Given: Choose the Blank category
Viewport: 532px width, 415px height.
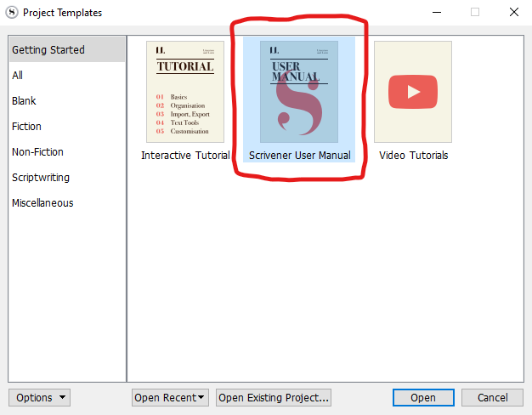Looking at the screenshot, I should pos(67,101).
